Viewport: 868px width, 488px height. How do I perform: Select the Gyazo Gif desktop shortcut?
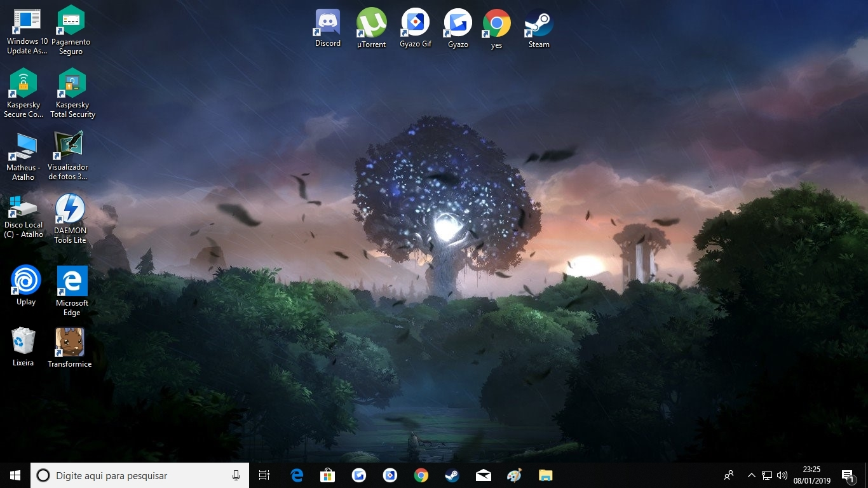coord(415,28)
